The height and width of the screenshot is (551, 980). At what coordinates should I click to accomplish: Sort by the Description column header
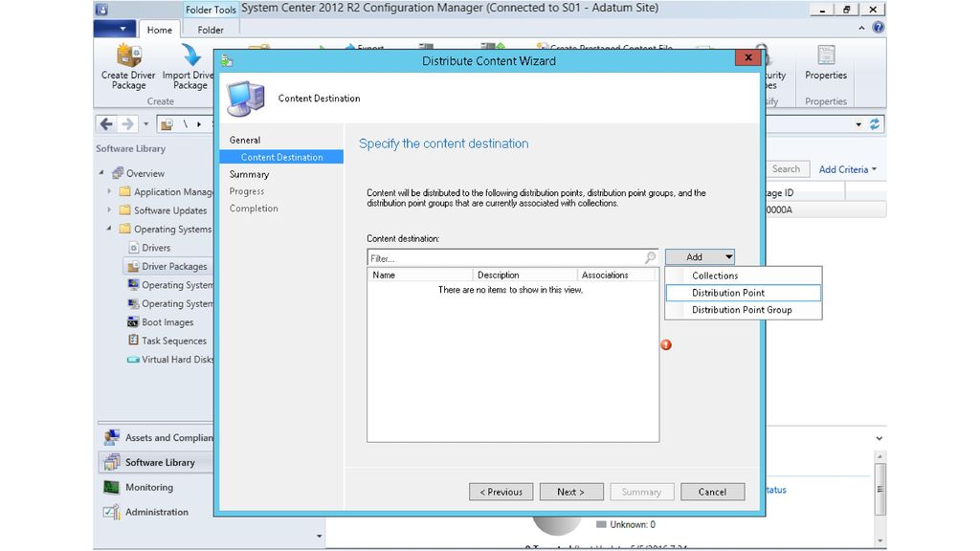pos(524,275)
